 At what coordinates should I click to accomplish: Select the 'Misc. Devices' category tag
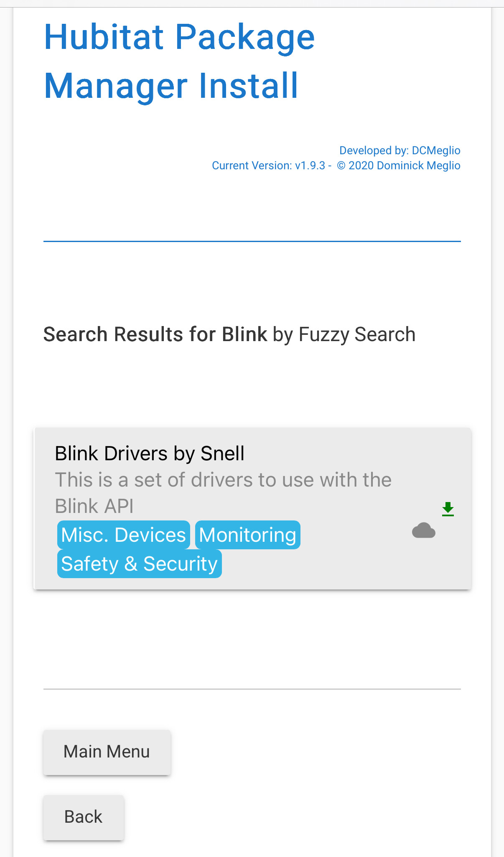(123, 535)
